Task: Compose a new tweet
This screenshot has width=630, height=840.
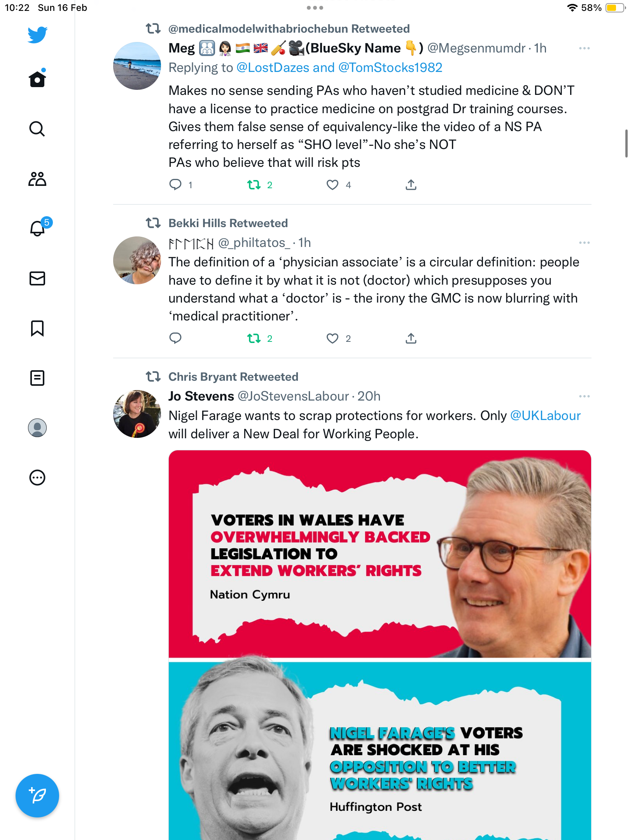Action: click(x=37, y=796)
